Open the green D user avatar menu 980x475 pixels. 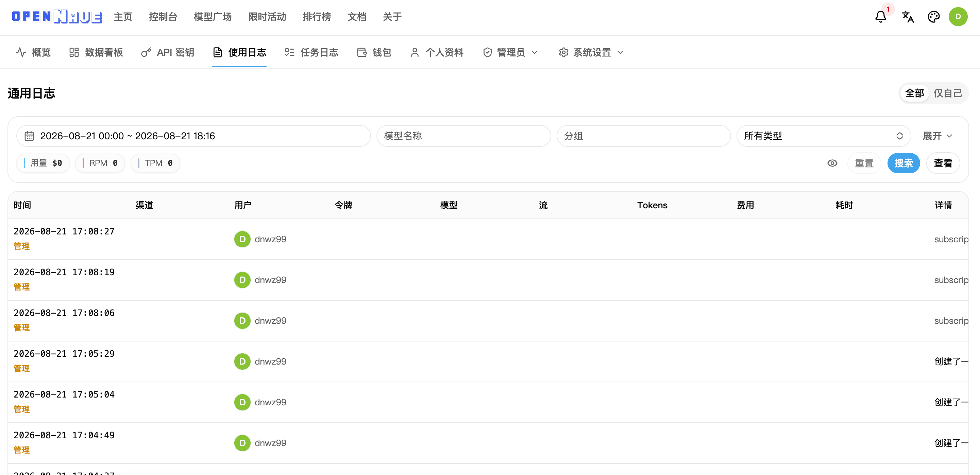point(958,17)
